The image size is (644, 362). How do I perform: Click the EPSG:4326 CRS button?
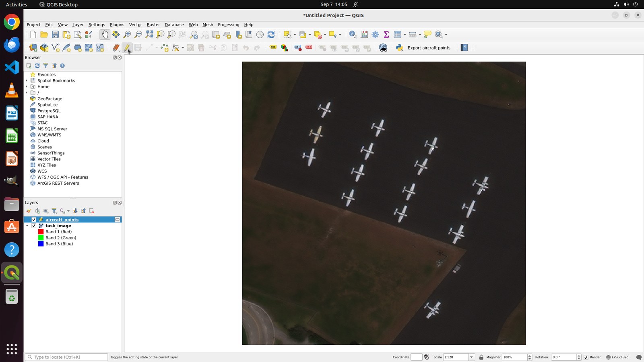tap(617, 357)
